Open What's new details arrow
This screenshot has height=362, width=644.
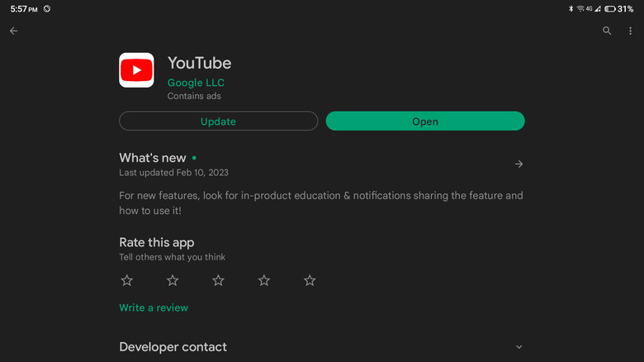tap(519, 164)
